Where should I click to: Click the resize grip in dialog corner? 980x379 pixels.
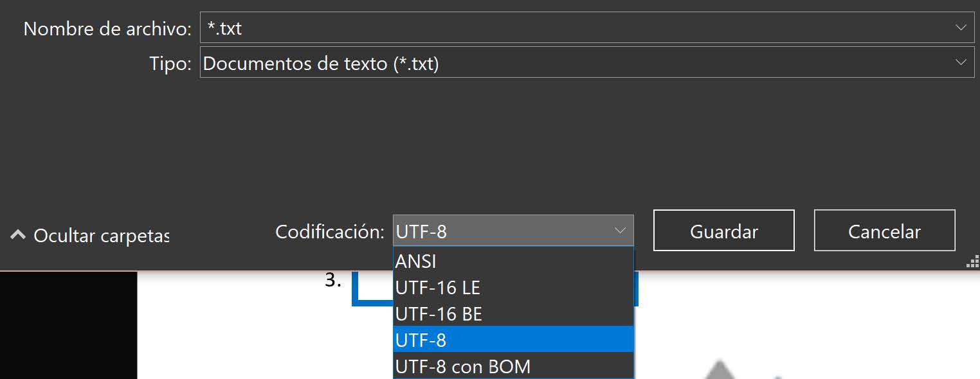point(971,261)
